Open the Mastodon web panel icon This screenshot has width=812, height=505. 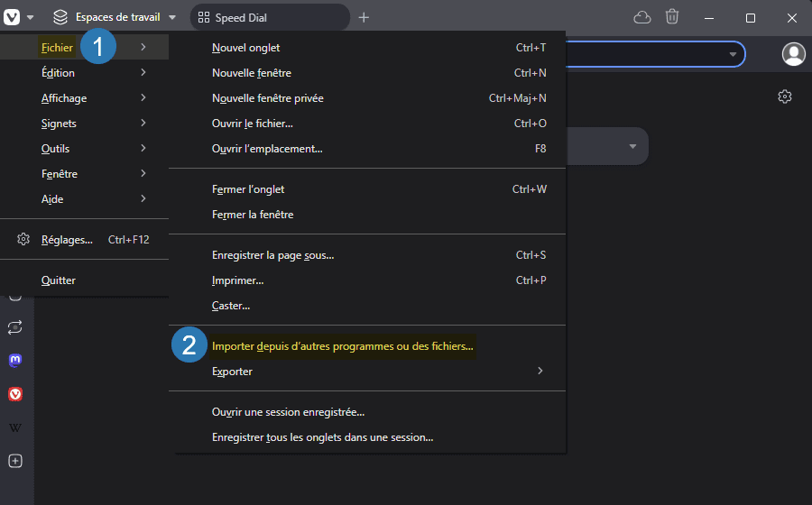[15, 360]
